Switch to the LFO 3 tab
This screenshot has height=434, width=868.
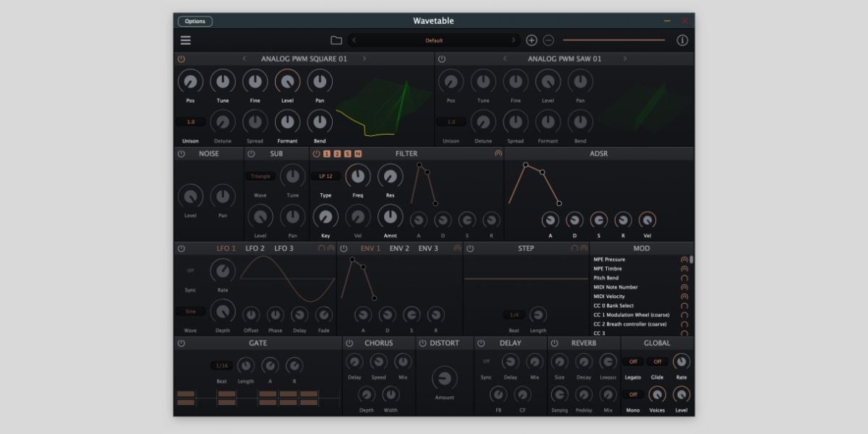click(284, 248)
